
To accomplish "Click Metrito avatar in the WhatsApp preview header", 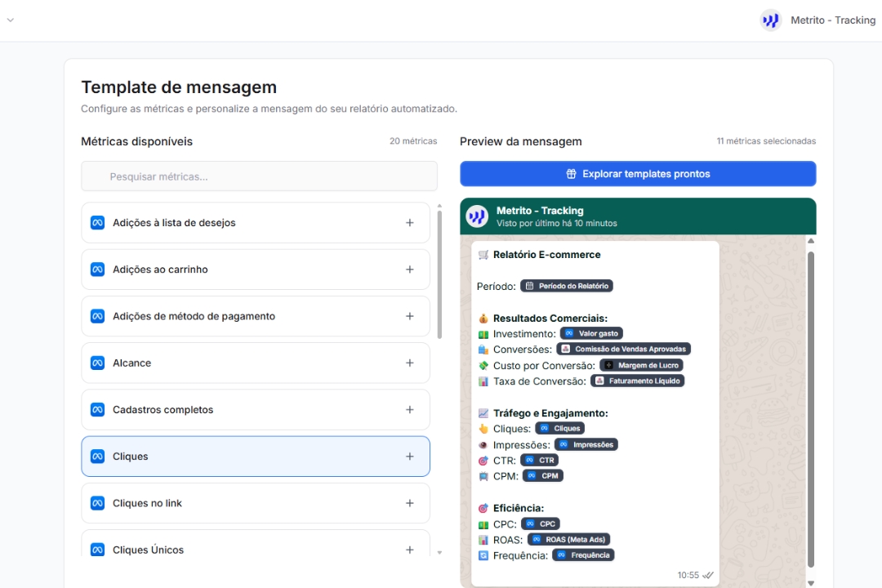I will pyautogui.click(x=477, y=216).
